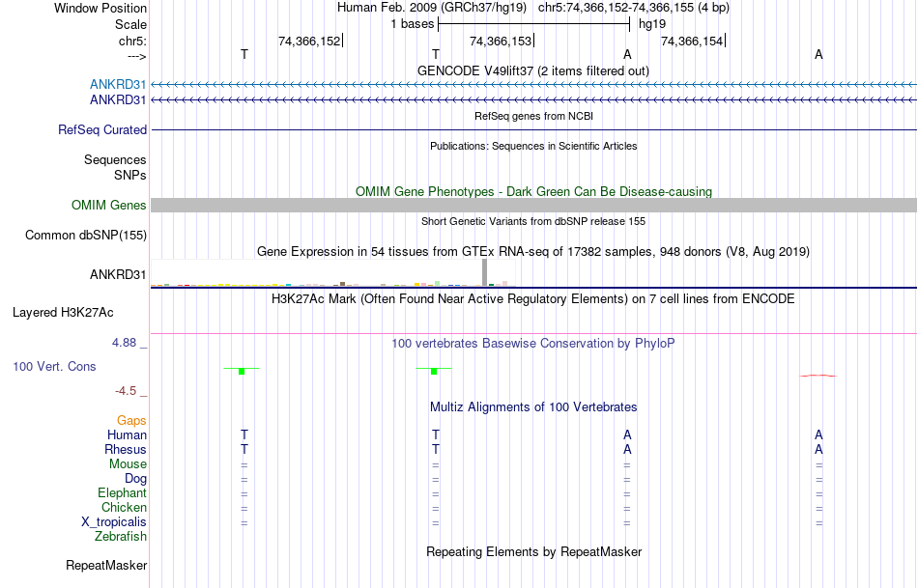The width and height of the screenshot is (918, 588).
Task: Click the -4.5 PhyloP lower scale value
Action: (x=126, y=391)
